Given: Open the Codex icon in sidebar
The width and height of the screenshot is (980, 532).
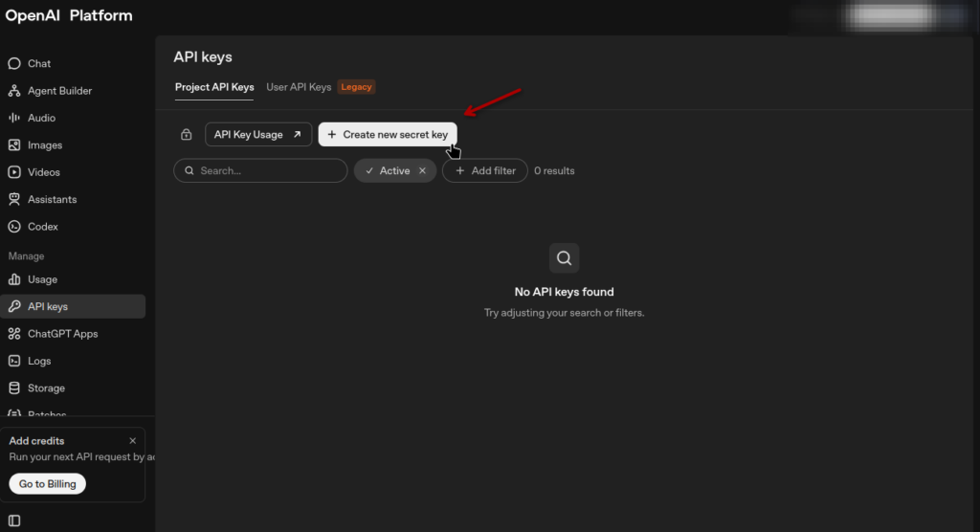Looking at the screenshot, I should [x=13, y=227].
